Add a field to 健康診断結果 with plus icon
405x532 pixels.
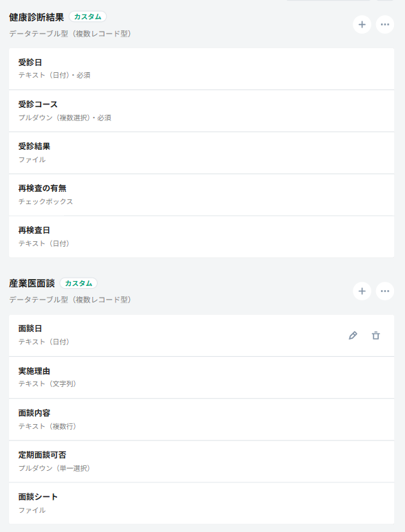(362, 25)
